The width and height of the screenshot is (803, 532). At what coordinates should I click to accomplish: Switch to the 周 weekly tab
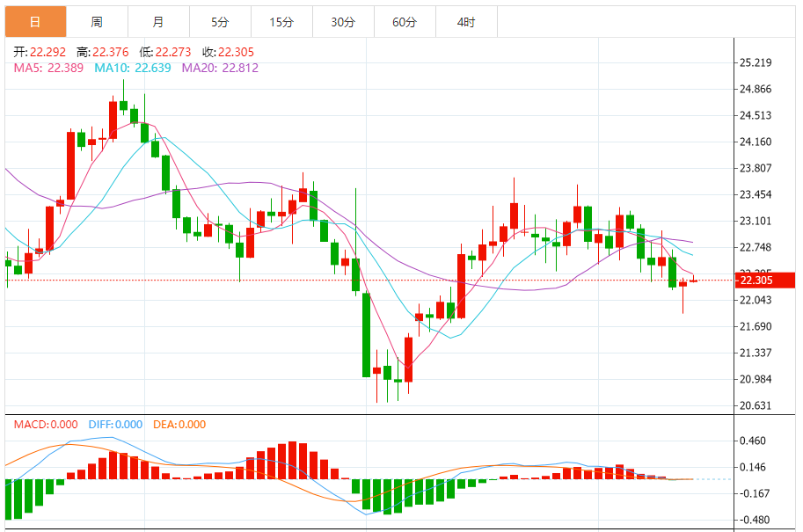click(x=97, y=22)
